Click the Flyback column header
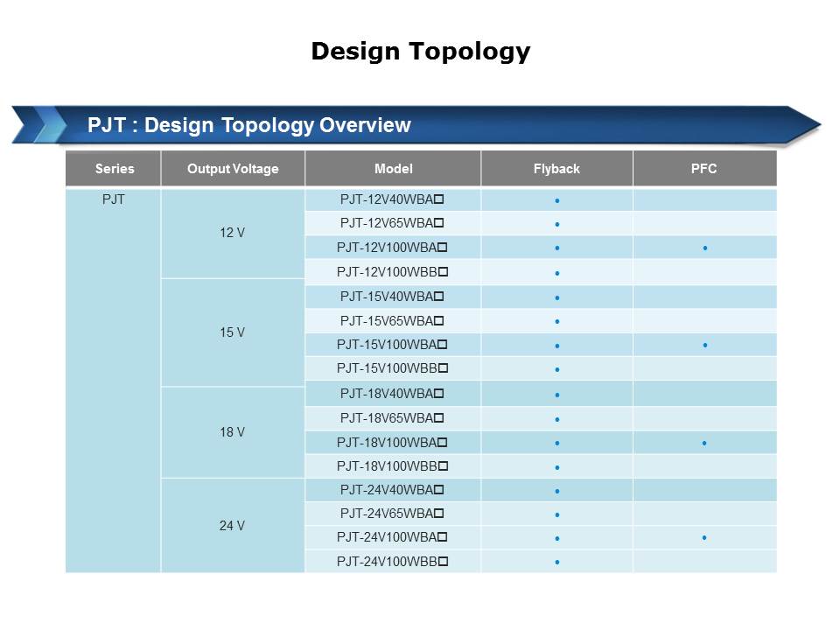This screenshot has width=840, height=630. click(556, 169)
